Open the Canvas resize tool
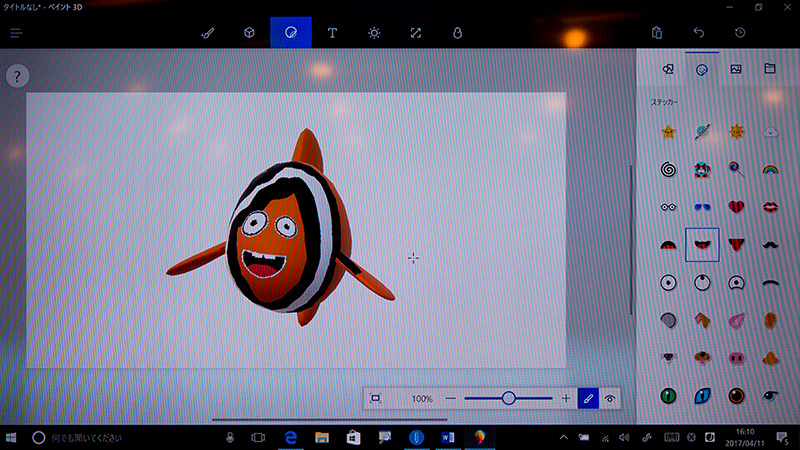 click(416, 33)
